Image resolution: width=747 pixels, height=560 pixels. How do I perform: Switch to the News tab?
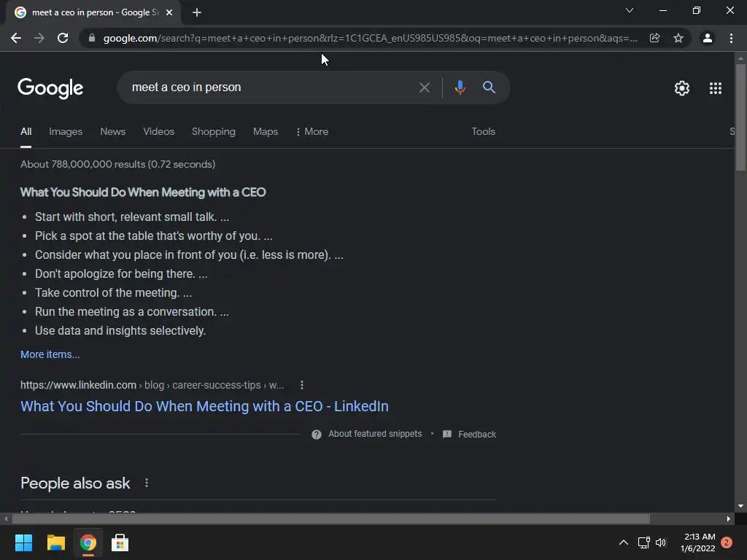(113, 131)
